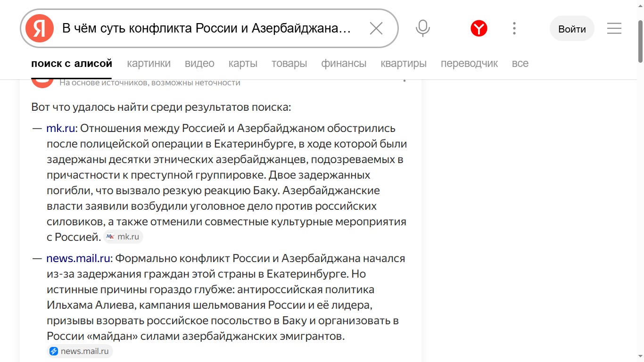Image resolution: width=644 pixels, height=362 pixels.
Task: Click the mk.ru source chip icon
Action: 110,237
